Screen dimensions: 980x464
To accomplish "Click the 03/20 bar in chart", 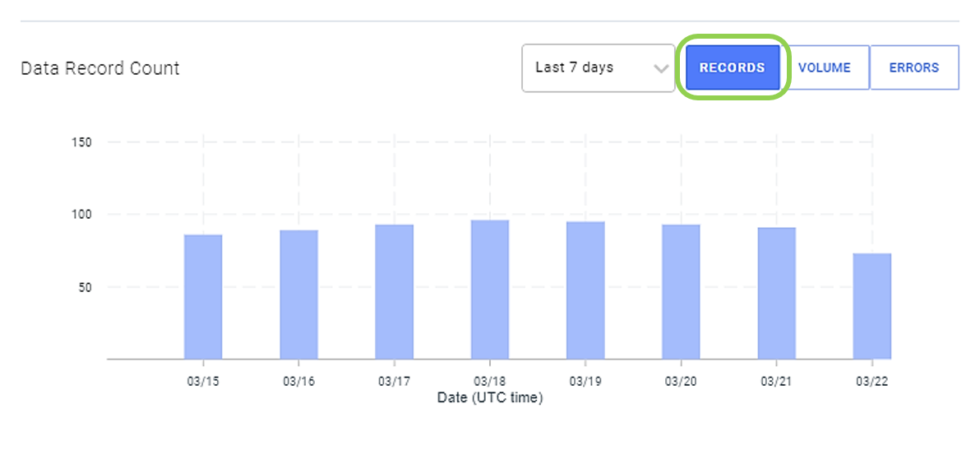I will click(682, 292).
